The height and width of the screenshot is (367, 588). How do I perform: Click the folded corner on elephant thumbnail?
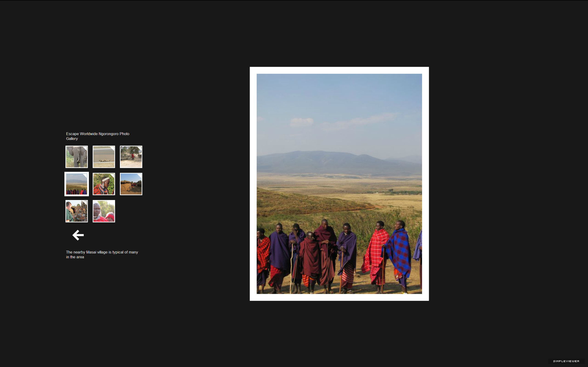tap(85, 149)
